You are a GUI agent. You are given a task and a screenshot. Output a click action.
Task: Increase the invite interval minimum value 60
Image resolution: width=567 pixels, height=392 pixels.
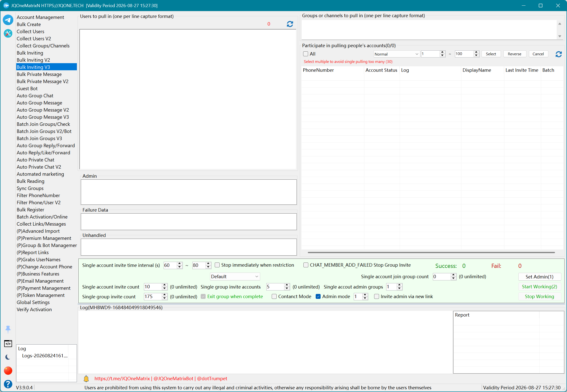point(180,263)
